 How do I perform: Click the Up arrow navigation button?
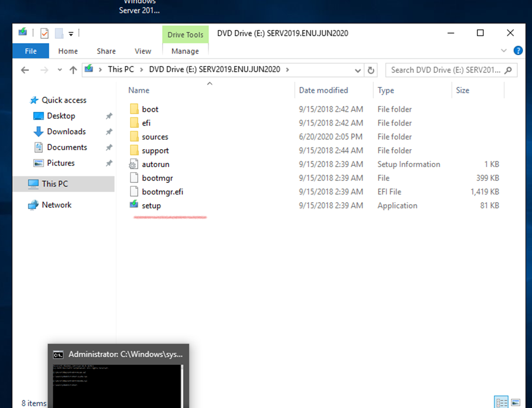pyautogui.click(x=73, y=70)
